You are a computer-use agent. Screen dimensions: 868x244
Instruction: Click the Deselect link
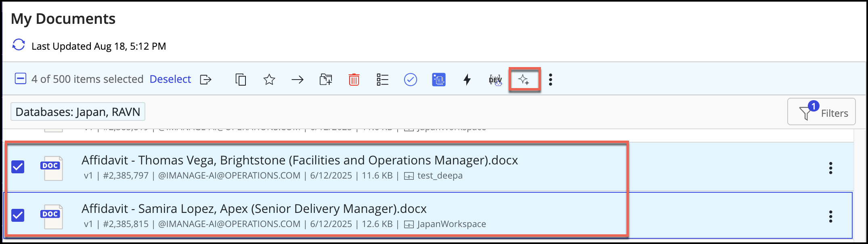pyautogui.click(x=170, y=79)
